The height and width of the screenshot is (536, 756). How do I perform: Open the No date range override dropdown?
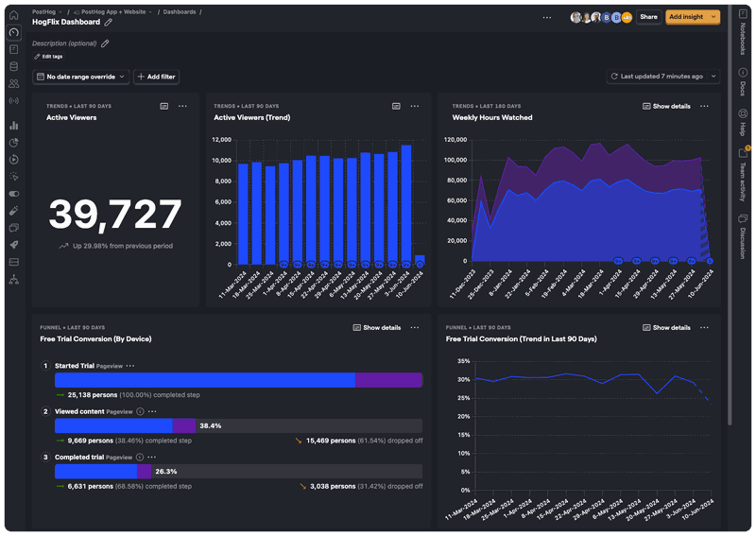coord(80,77)
